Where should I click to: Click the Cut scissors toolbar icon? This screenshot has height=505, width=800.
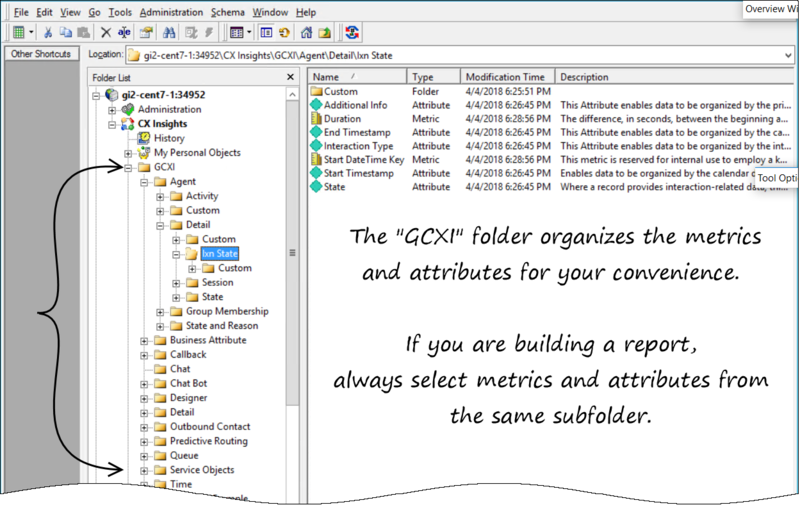point(47,32)
